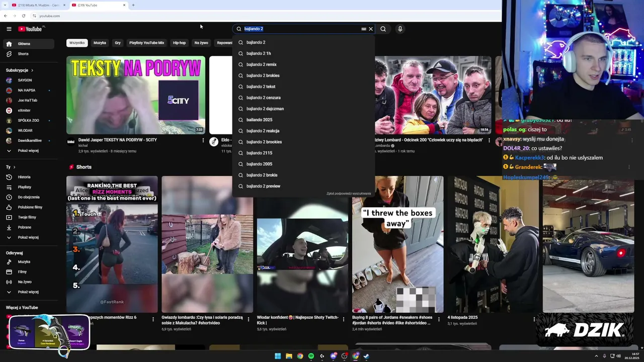Open Historia in the sidebar
The width and height of the screenshot is (644, 362).
pyautogui.click(x=29, y=177)
